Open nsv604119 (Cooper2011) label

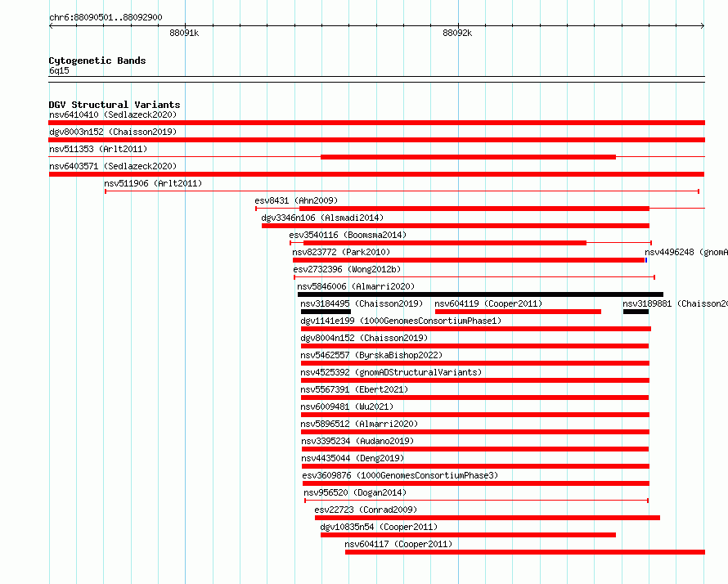(488, 303)
